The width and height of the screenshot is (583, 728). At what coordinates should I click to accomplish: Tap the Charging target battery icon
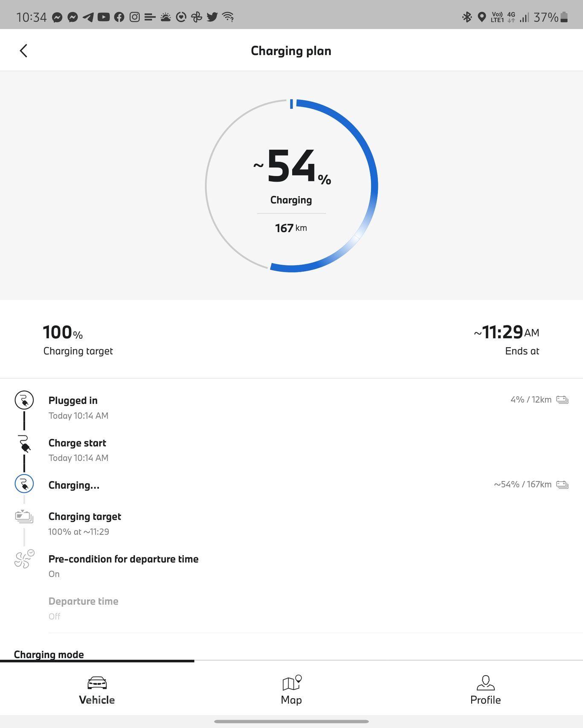pyautogui.click(x=24, y=516)
